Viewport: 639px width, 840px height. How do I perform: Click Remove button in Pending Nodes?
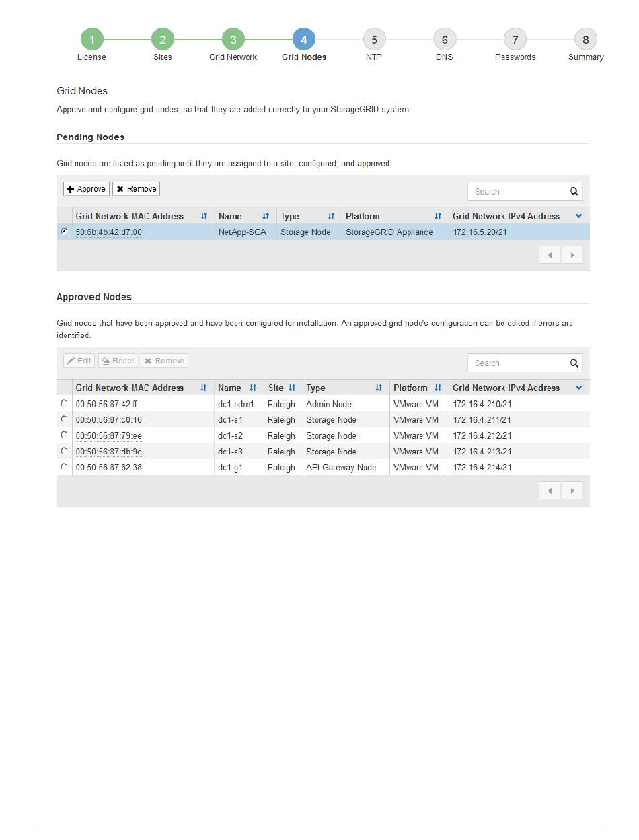click(x=136, y=189)
